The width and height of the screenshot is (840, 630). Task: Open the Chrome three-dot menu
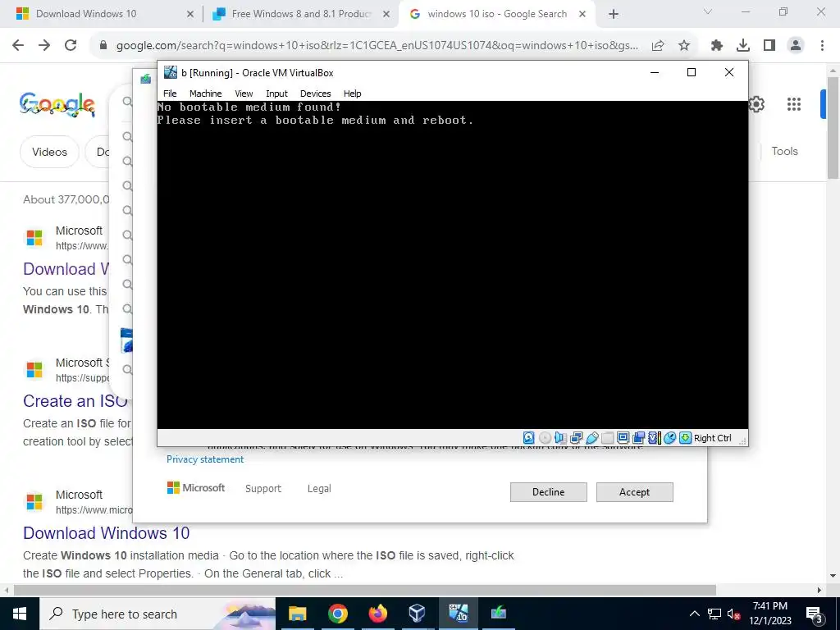(822, 46)
